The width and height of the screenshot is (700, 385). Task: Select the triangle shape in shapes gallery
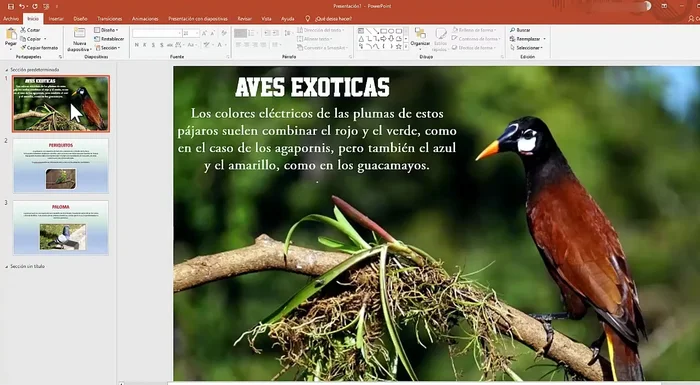click(361, 39)
